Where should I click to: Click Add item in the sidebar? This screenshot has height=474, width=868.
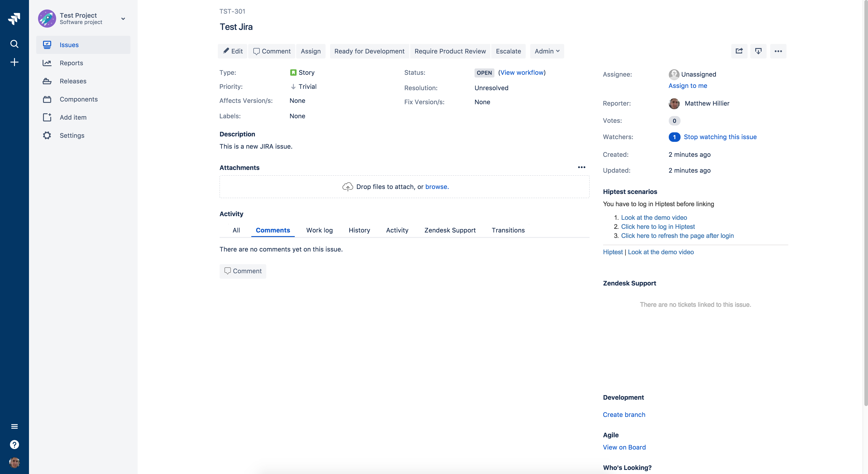83,117
